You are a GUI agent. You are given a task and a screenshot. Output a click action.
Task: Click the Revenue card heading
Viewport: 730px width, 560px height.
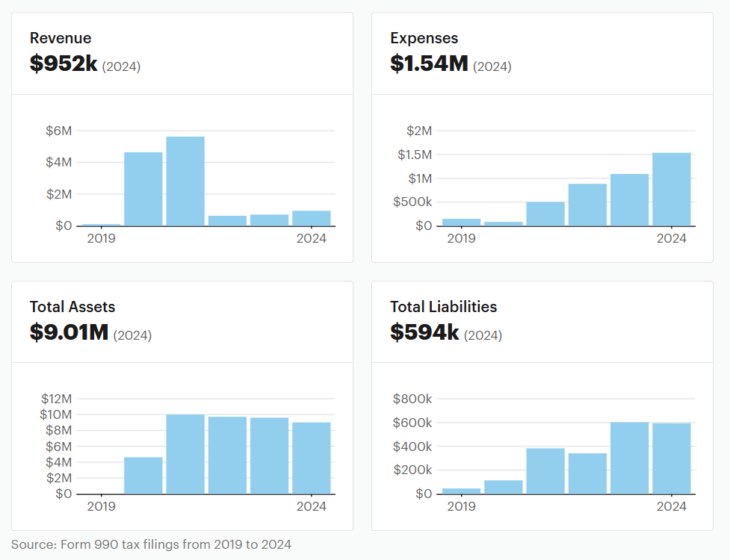tap(61, 38)
